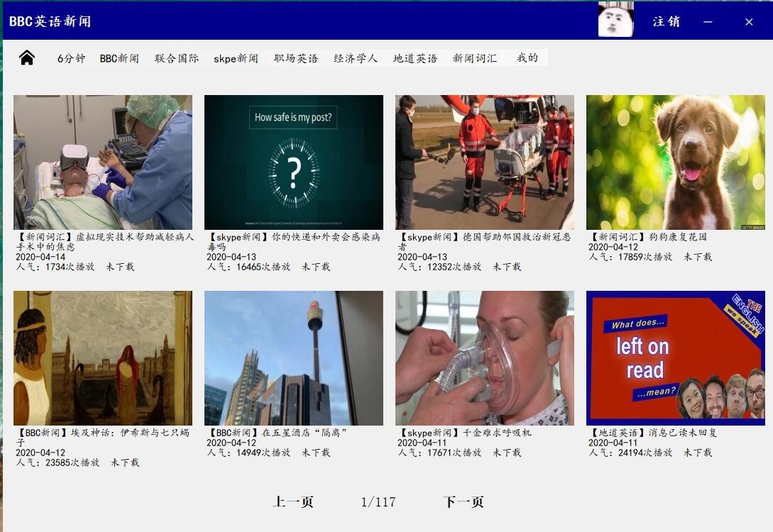The height and width of the screenshot is (532, 773).
Task: Open the 6分钟 tab
Action: (71, 58)
